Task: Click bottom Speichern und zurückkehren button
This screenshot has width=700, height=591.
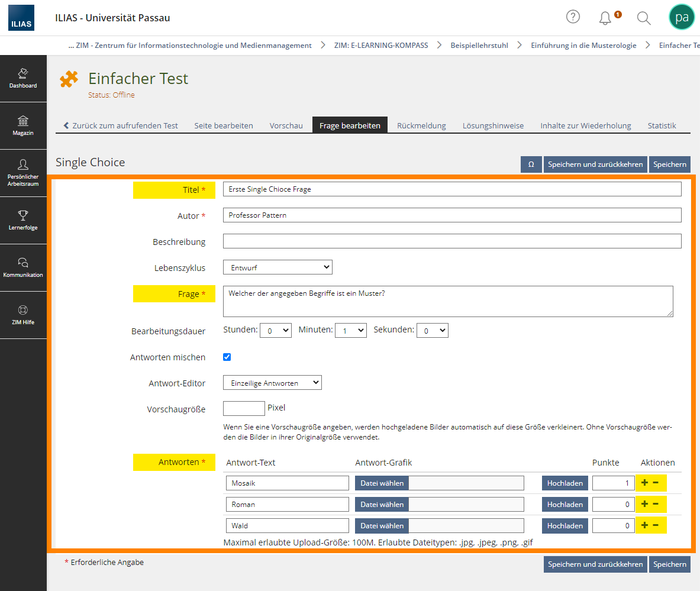Action: point(595,564)
